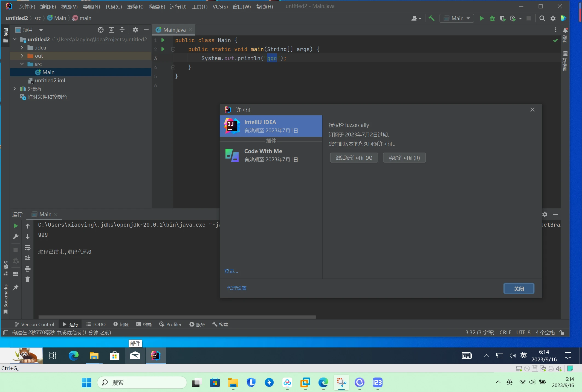
Task: Open editor tab options three-dots menu
Action: (x=555, y=30)
